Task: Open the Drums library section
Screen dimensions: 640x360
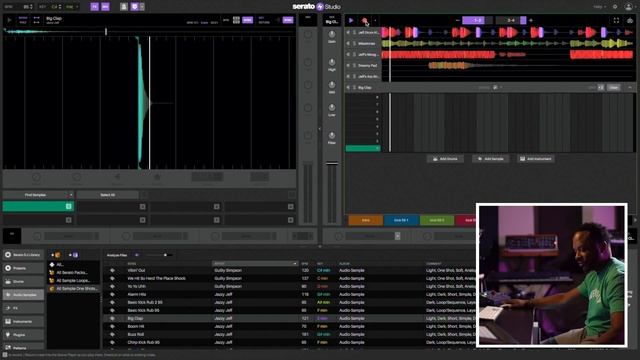Action: [23, 282]
